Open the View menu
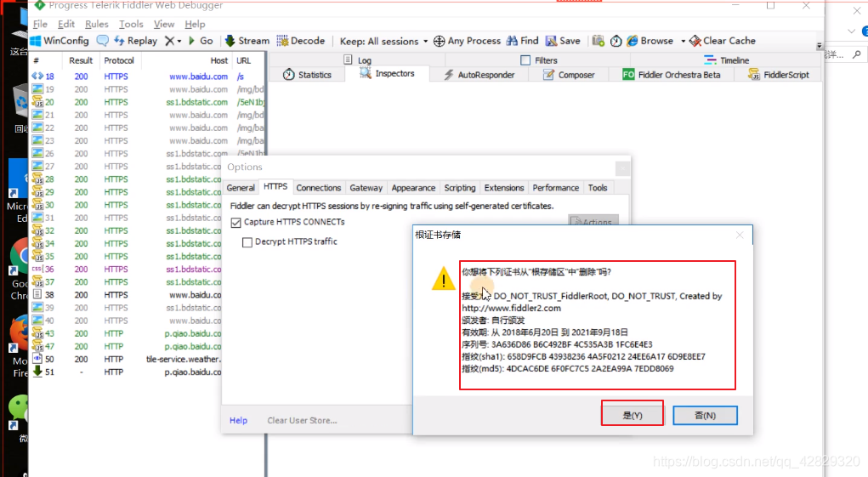 pos(164,25)
